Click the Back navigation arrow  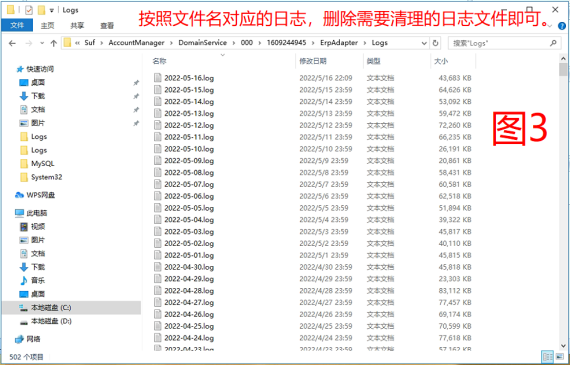pos(12,43)
